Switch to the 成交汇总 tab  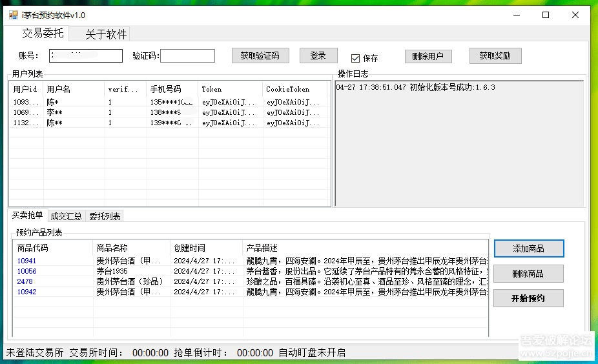(x=67, y=216)
